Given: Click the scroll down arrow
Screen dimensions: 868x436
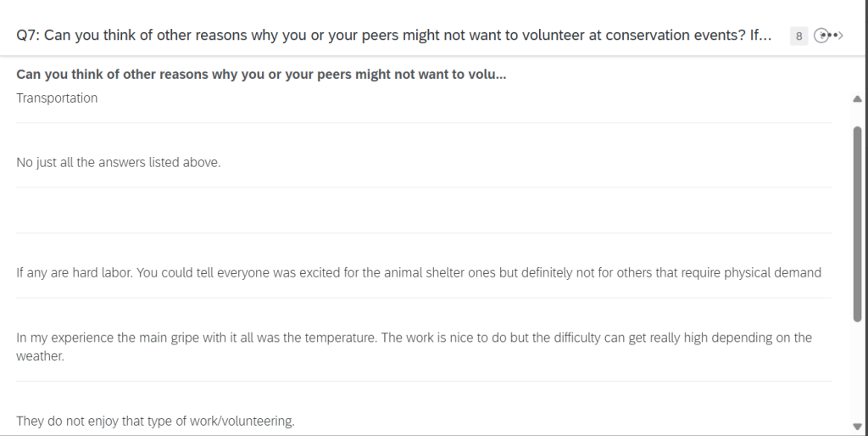Looking at the screenshot, I should [857, 426].
